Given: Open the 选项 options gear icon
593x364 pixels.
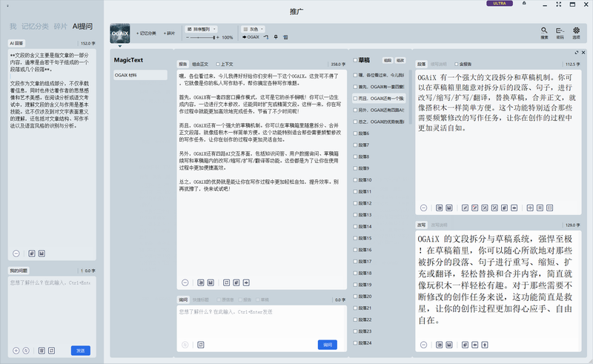Looking at the screenshot, I should tap(576, 31).
